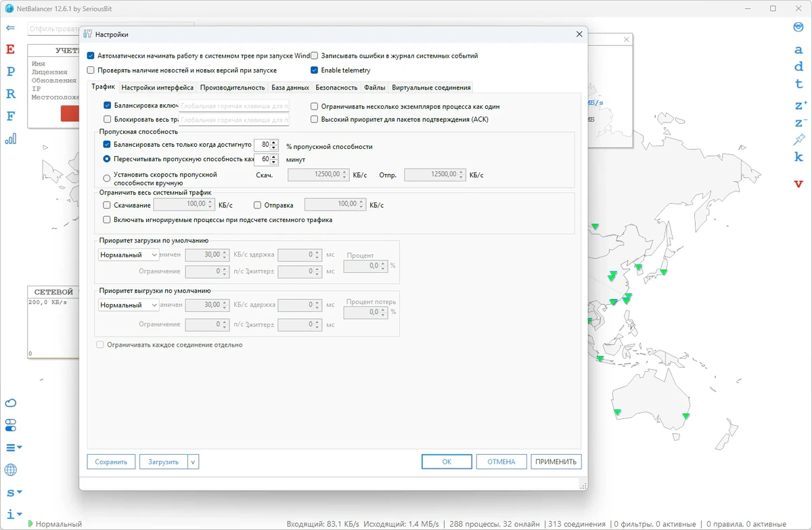Click the Настройки dialog title icon
Screen dimensions: 812x530
click(x=87, y=34)
